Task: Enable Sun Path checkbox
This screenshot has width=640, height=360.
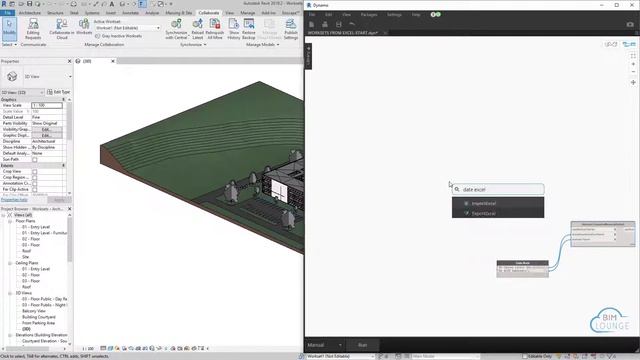Action: (35, 160)
